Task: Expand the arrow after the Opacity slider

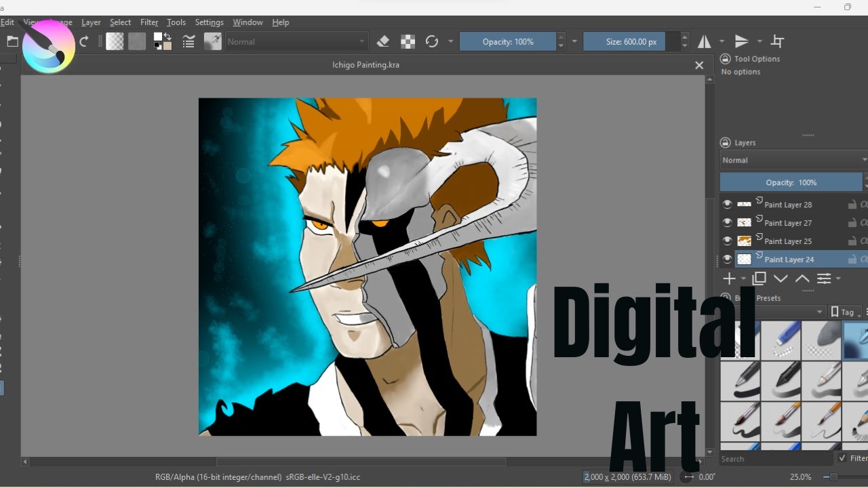Action: tap(574, 41)
